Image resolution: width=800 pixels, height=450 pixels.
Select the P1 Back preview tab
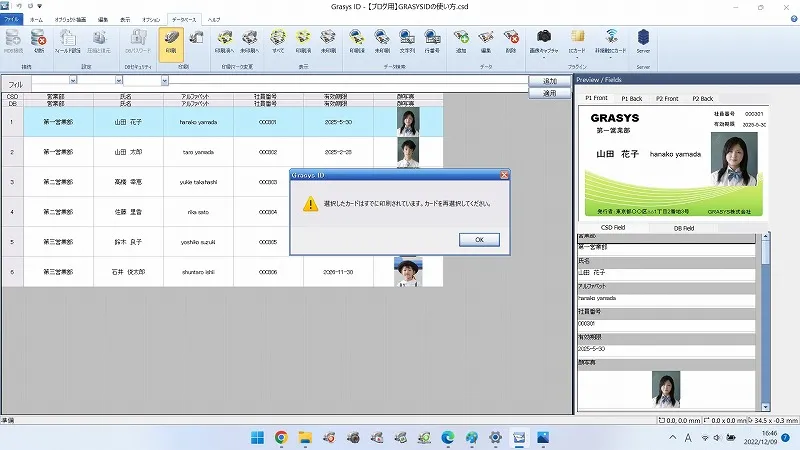(631, 98)
